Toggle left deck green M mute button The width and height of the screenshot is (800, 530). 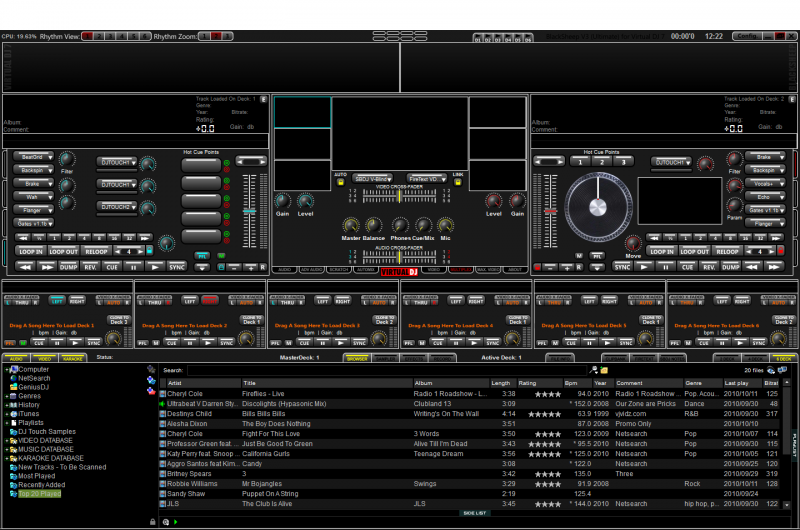[x=221, y=256]
